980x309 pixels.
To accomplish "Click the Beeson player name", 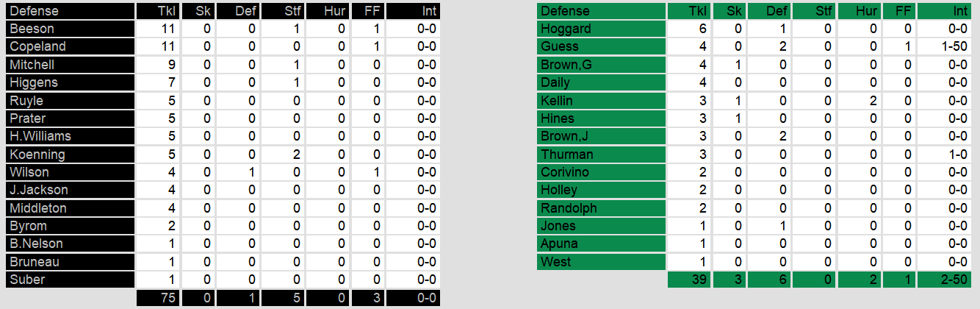I will pos(32,29).
